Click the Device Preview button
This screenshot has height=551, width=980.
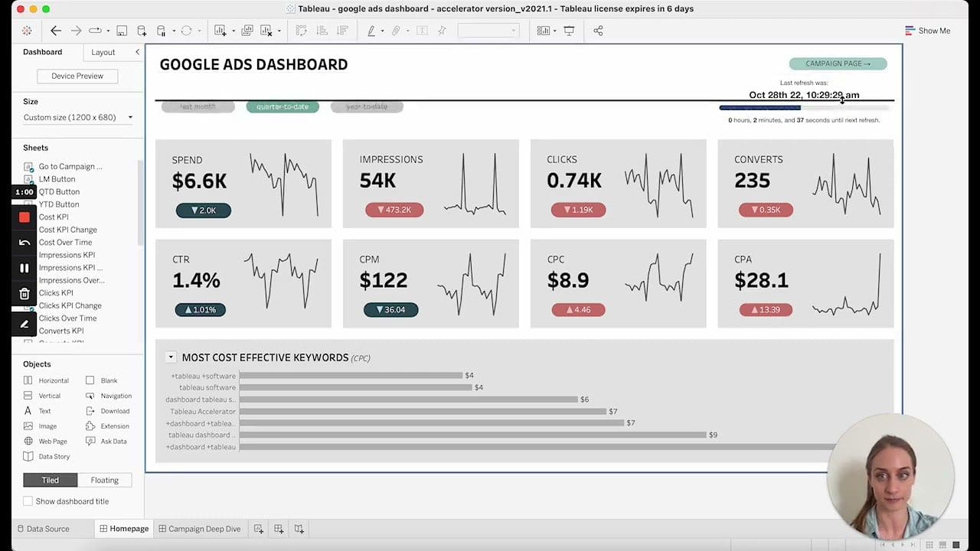(x=77, y=76)
